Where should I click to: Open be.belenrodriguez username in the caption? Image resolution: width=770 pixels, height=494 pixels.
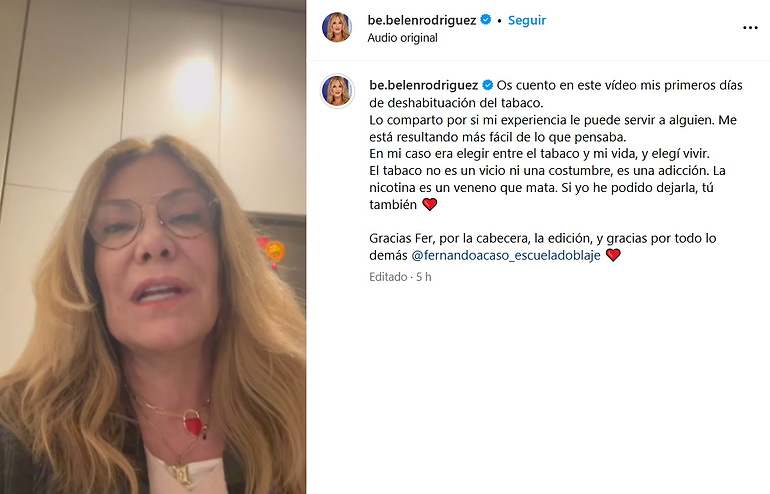pyautogui.click(x=423, y=85)
